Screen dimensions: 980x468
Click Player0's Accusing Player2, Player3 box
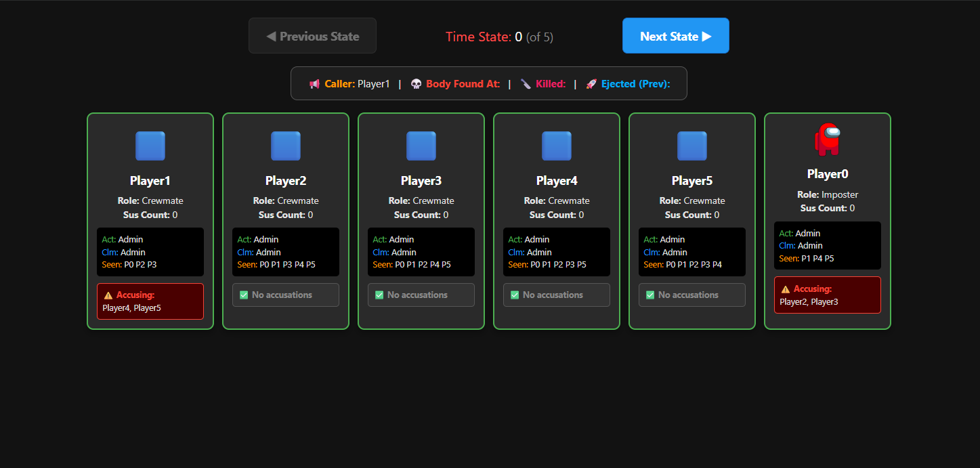tap(828, 295)
